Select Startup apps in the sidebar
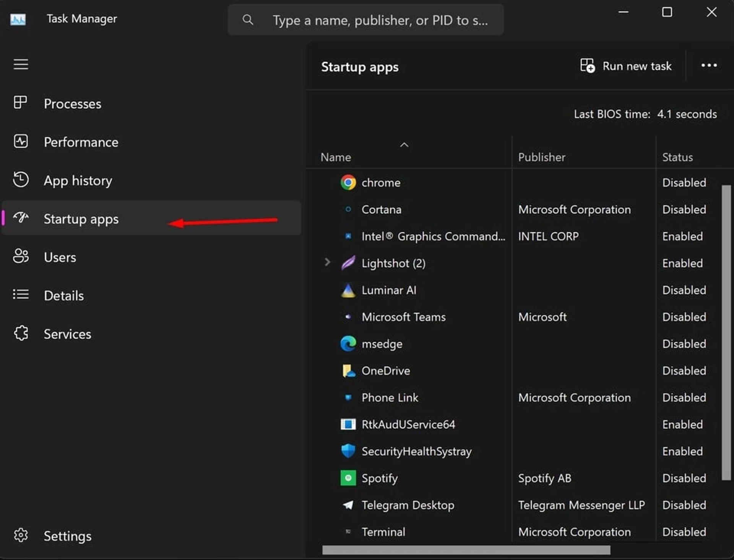The height and width of the screenshot is (560, 734). tap(152, 218)
